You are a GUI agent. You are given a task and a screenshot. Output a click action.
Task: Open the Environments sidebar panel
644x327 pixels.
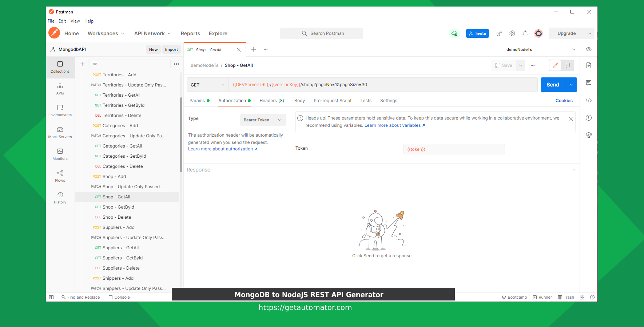click(60, 111)
